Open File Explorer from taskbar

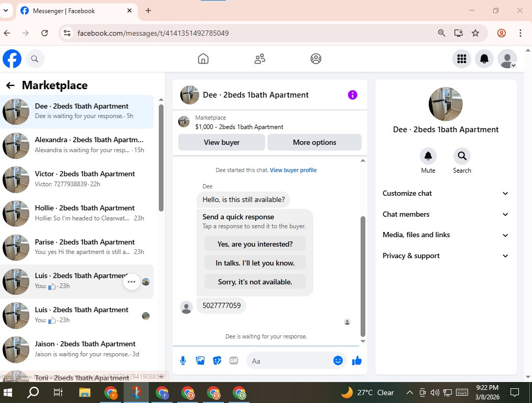(84, 393)
